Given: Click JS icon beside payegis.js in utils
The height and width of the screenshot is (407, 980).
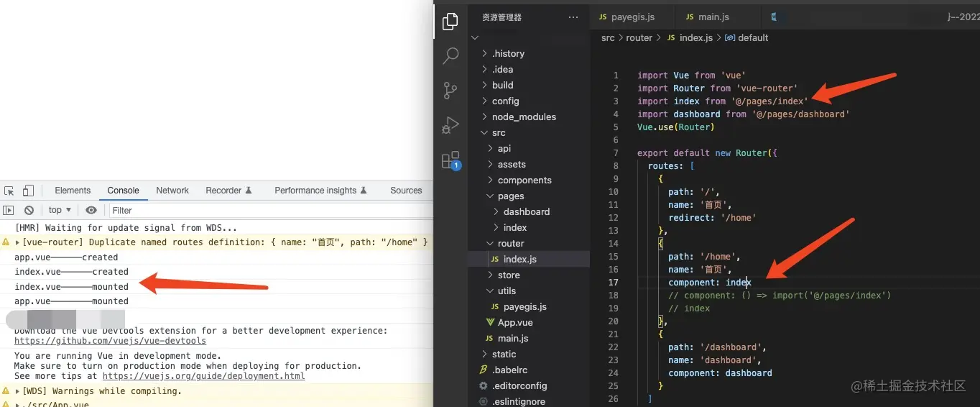Looking at the screenshot, I should click(495, 306).
